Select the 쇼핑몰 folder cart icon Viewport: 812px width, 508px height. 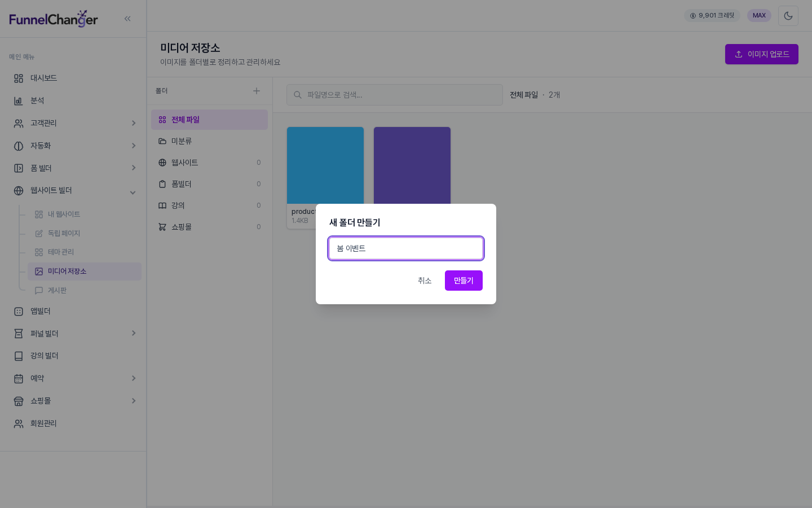(x=162, y=227)
